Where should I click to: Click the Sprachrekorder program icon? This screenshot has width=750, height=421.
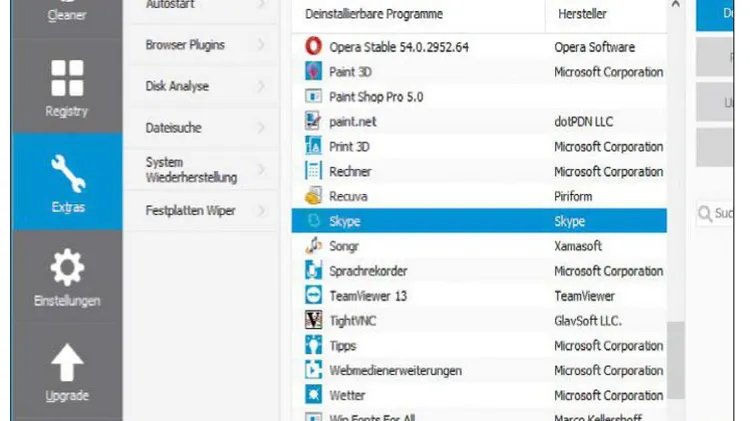tap(313, 270)
